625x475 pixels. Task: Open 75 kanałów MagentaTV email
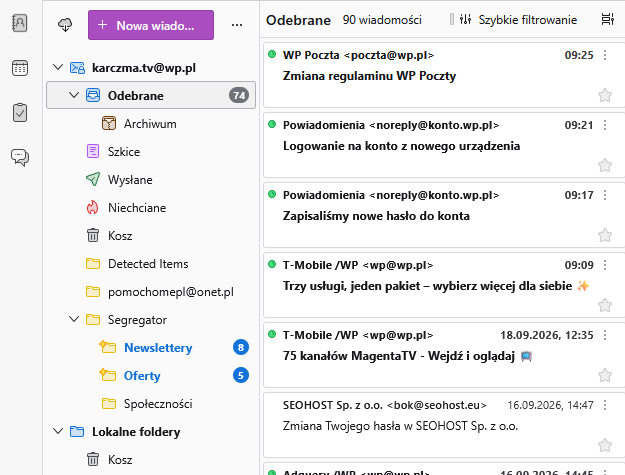click(x=444, y=355)
